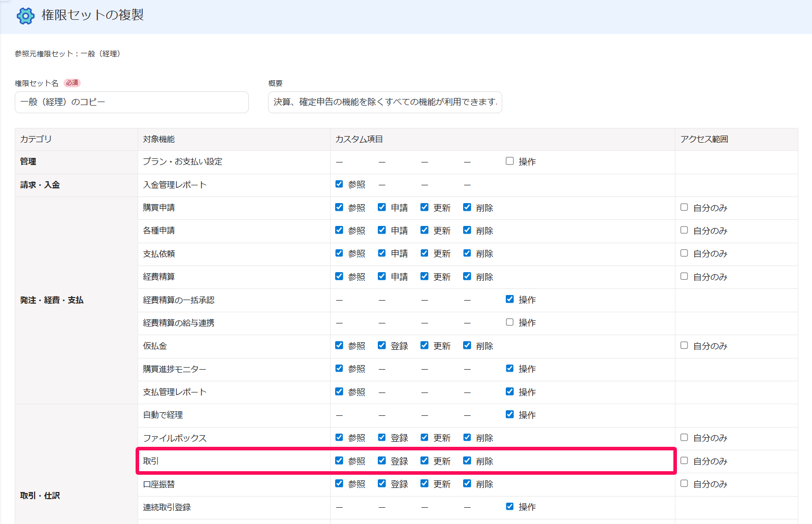
Task: Uncheck 更新 for 各種申請
Action: click(x=425, y=230)
